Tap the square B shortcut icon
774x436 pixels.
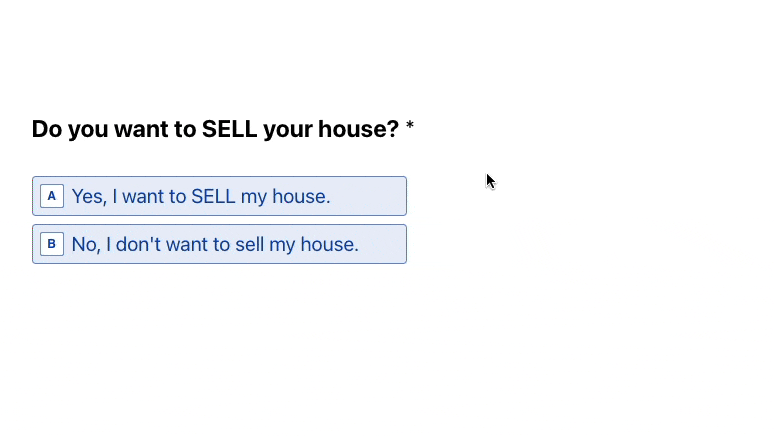52,244
